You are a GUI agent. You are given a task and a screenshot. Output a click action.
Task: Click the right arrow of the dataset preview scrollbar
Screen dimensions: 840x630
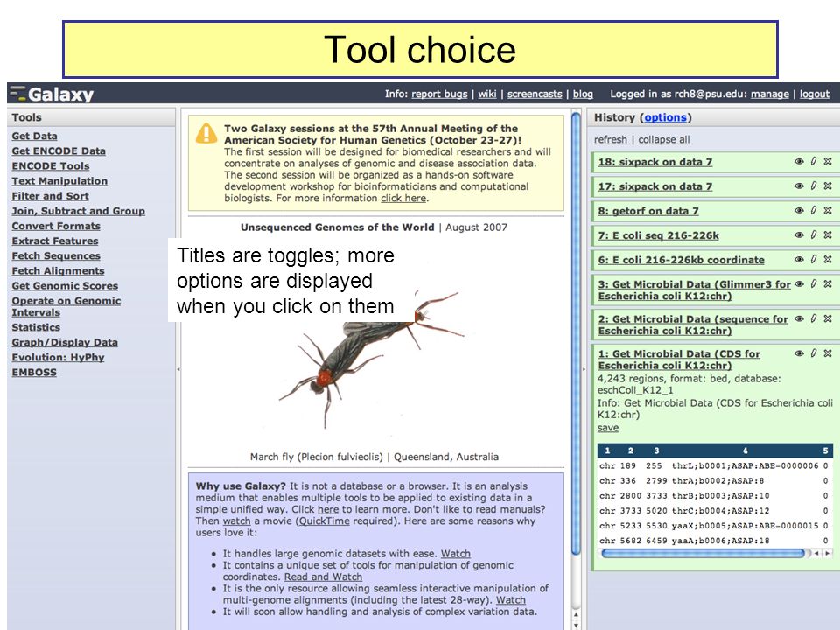click(x=827, y=553)
